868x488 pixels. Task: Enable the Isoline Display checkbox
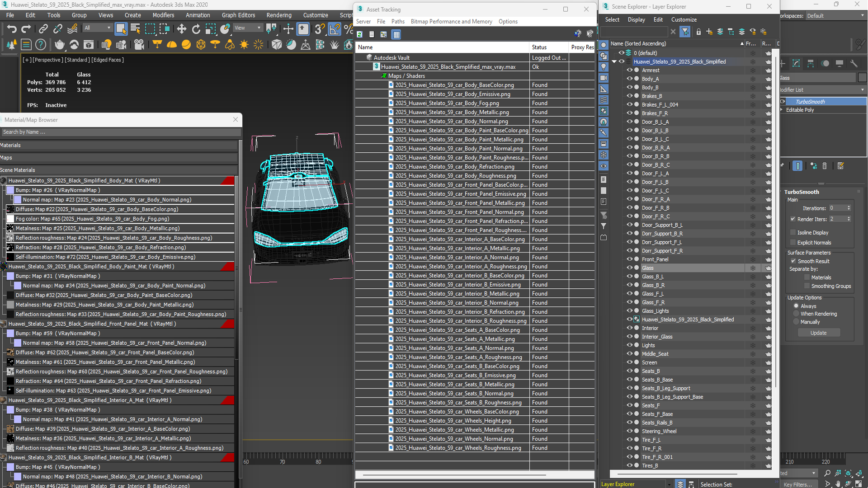(x=793, y=232)
